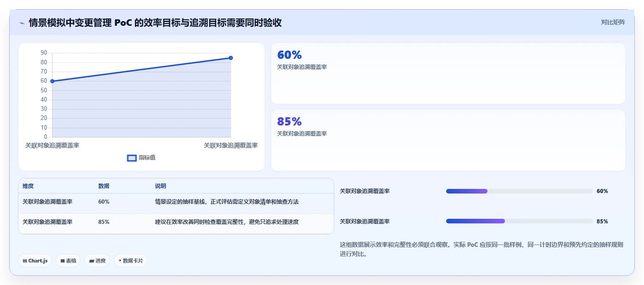Click the 85% value beside the progress bar
The image size is (644, 285).
click(602, 222)
